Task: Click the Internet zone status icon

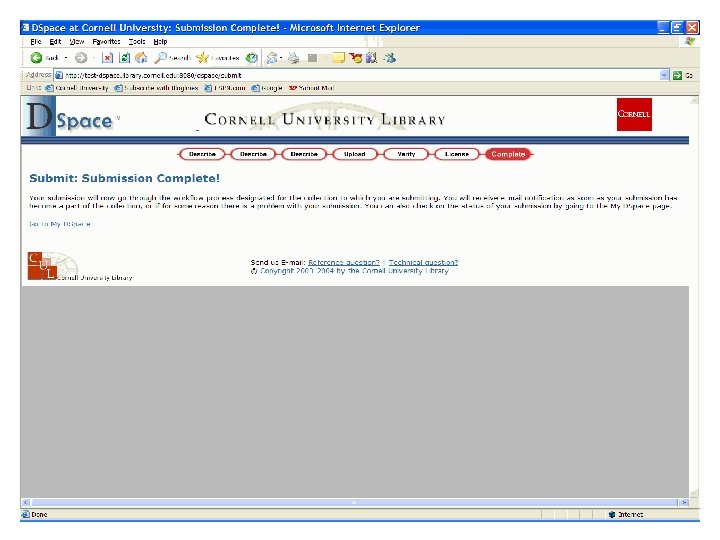Action: [612, 514]
